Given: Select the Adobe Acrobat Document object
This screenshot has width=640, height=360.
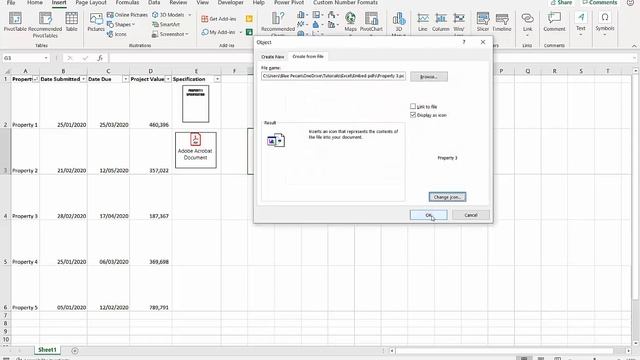Looking at the screenshot, I should click(x=196, y=150).
